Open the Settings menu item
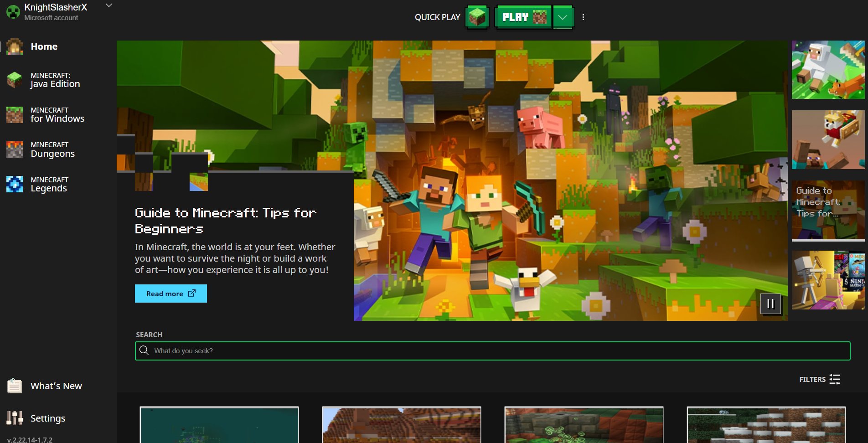This screenshot has width=868, height=443. 47,418
